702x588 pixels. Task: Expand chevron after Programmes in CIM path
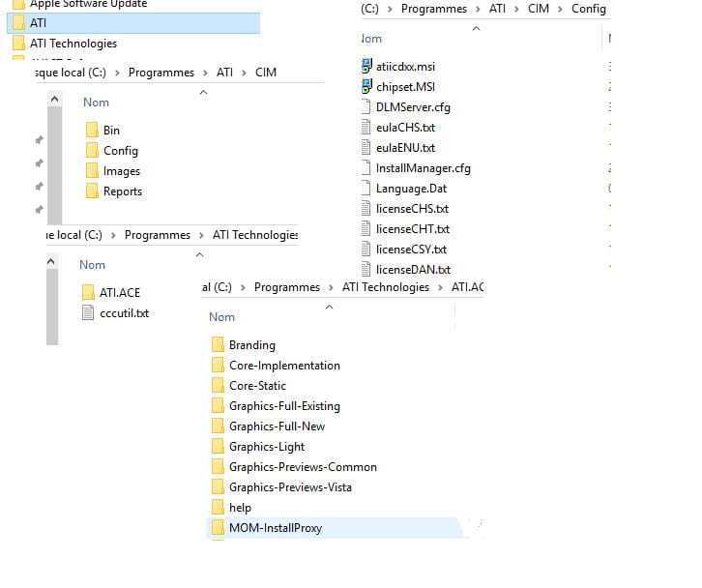205,73
